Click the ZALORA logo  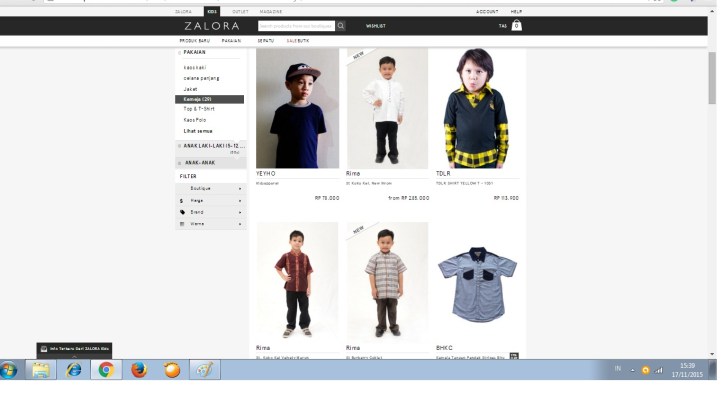tap(211, 26)
